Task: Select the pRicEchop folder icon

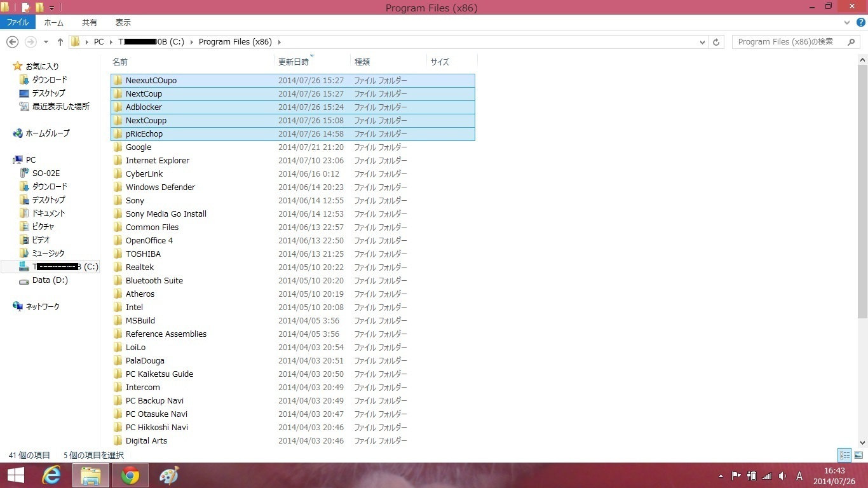Action: pyautogui.click(x=118, y=134)
